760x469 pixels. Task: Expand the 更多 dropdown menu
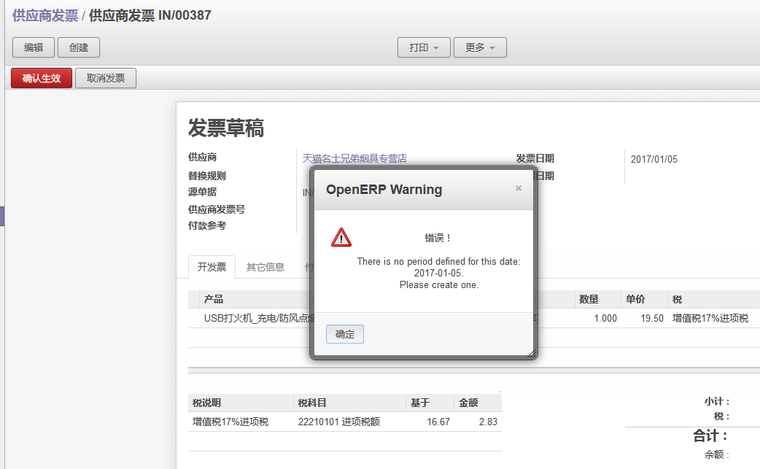pyautogui.click(x=480, y=48)
